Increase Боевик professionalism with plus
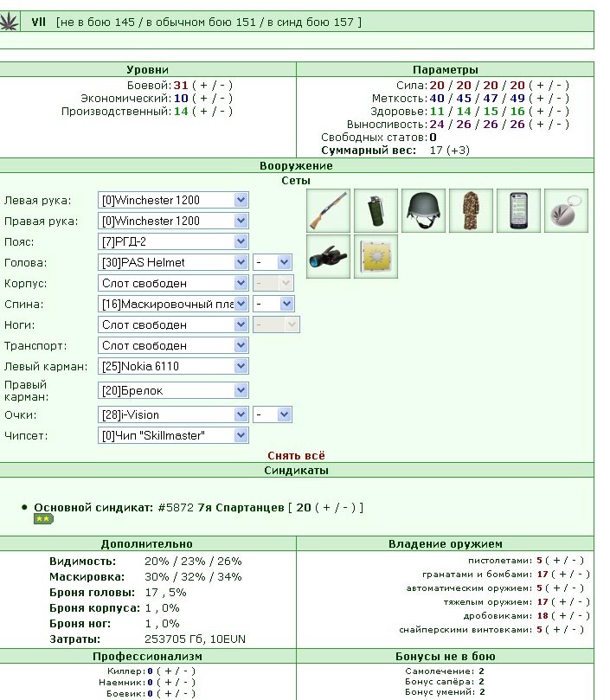This screenshot has height=700, width=610. tap(168, 694)
